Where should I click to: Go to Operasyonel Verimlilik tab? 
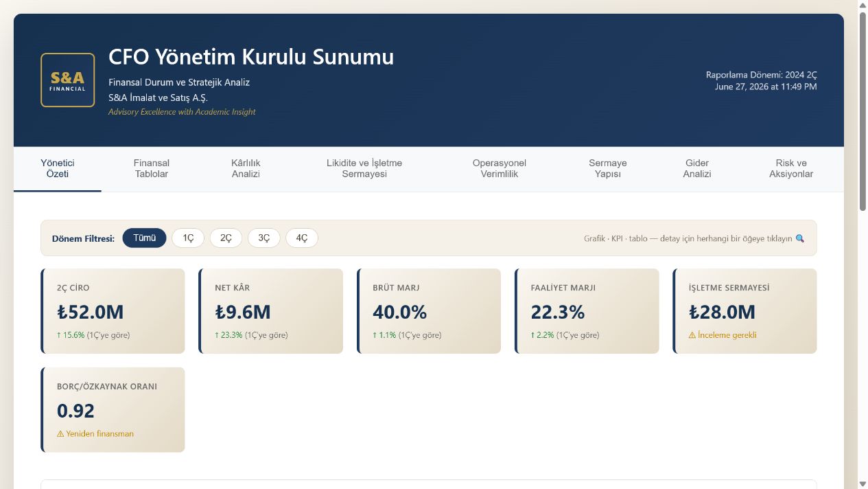[500, 169]
